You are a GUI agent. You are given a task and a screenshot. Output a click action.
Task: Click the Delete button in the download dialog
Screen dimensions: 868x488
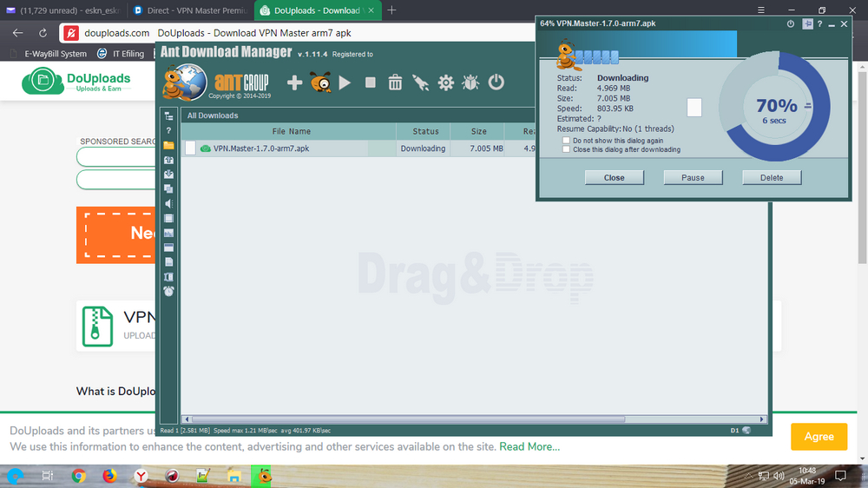pos(772,178)
